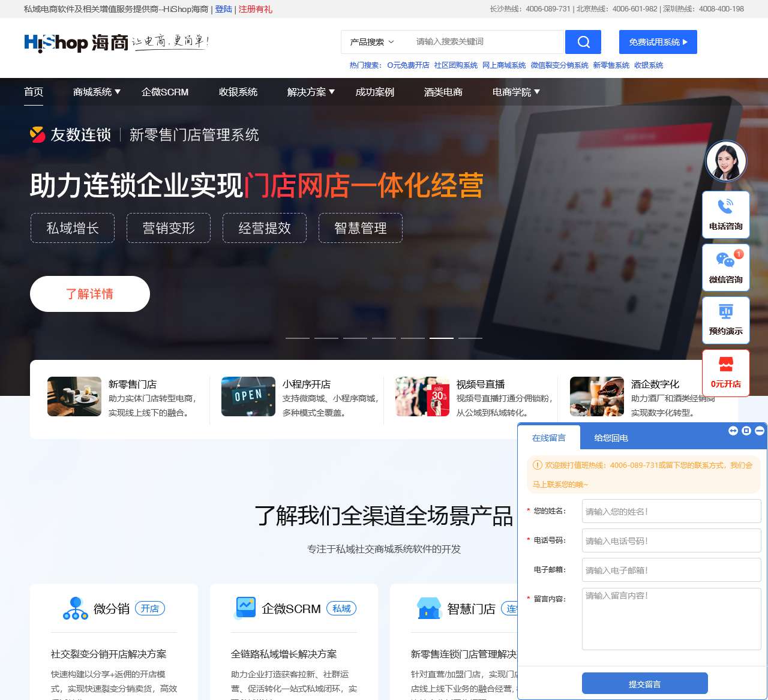Click the search keyword input field

pos(487,42)
